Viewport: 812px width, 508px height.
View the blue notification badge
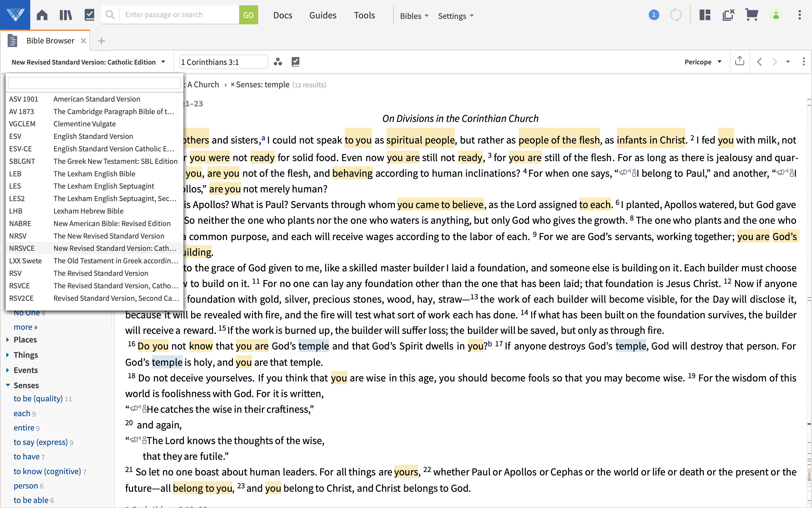[x=654, y=15]
